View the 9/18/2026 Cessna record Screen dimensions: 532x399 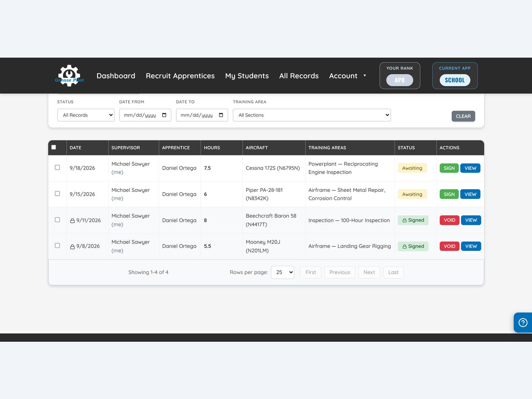pos(470,168)
